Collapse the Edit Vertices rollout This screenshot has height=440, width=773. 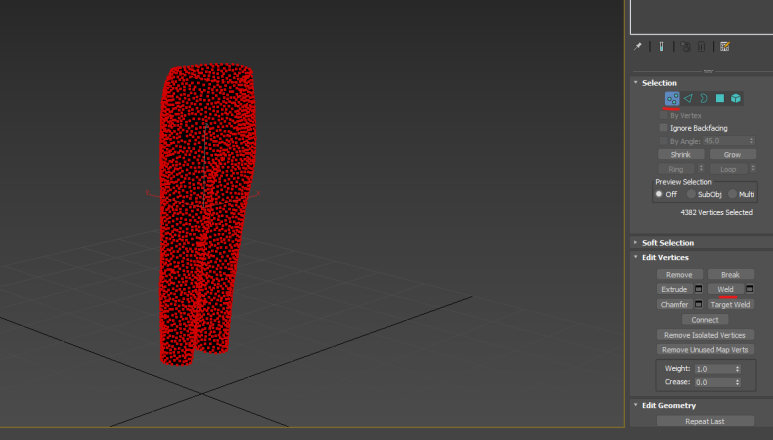tap(636, 257)
